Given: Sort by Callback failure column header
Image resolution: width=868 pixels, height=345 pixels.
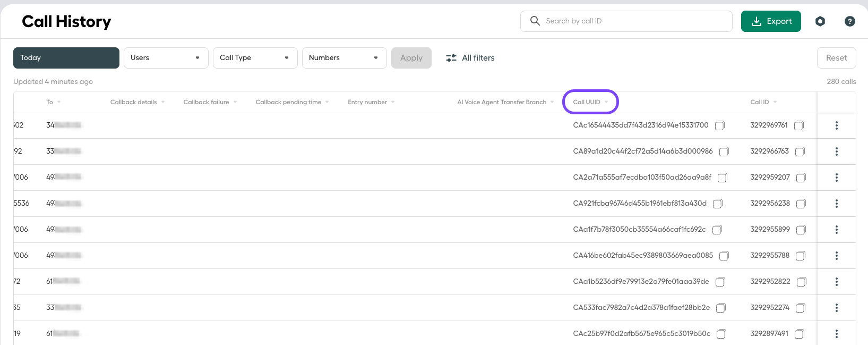Looking at the screenshot, I should (x=210, y=102).
